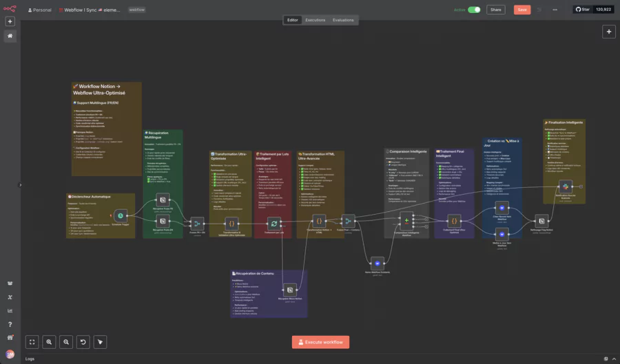Click the Share button
Image resolution: width=620 pixels, height=364 pixels.
pyautogui.click(x=496, y=10)
